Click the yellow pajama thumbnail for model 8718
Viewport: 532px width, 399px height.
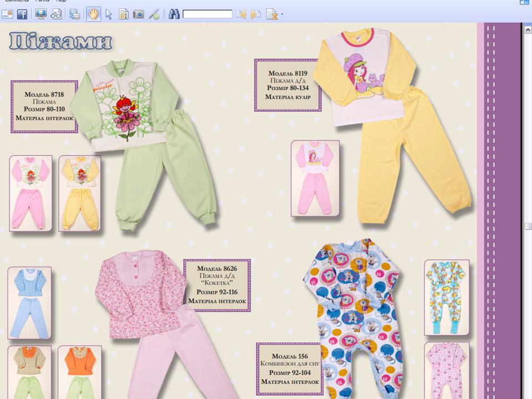tap(80, 193)
